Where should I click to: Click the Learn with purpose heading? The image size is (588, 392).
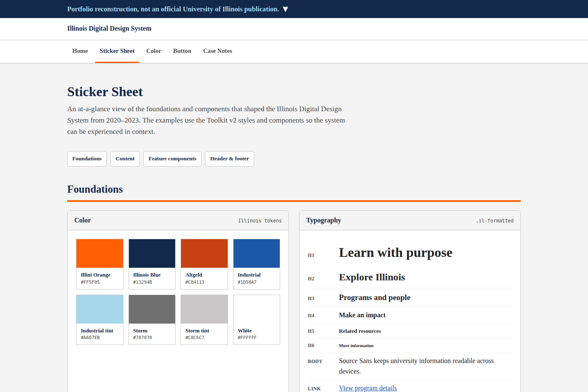(396, 253)
